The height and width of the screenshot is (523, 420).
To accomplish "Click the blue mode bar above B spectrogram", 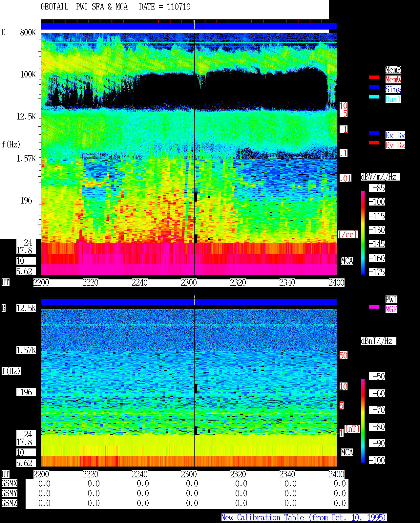I will 189,302.
